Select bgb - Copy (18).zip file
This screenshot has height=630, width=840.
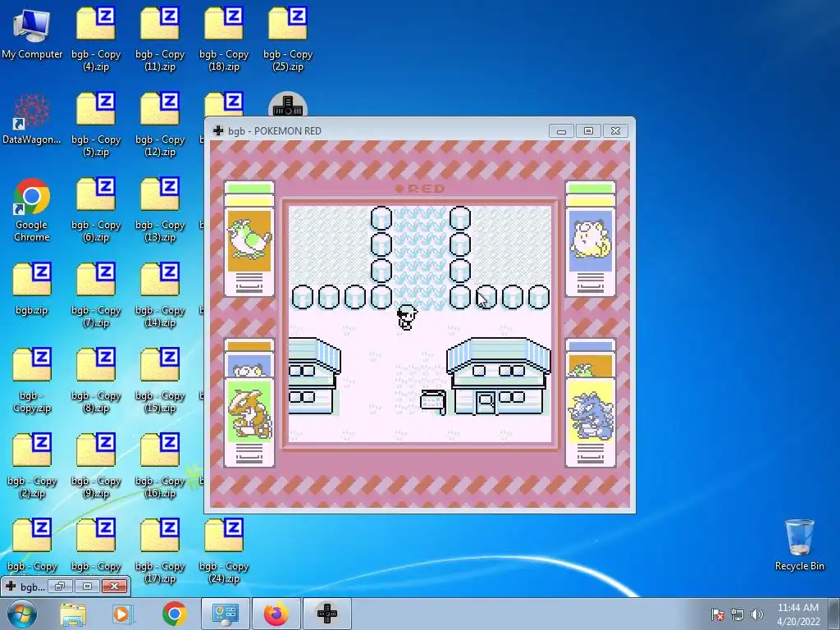(x=224, y=39)
